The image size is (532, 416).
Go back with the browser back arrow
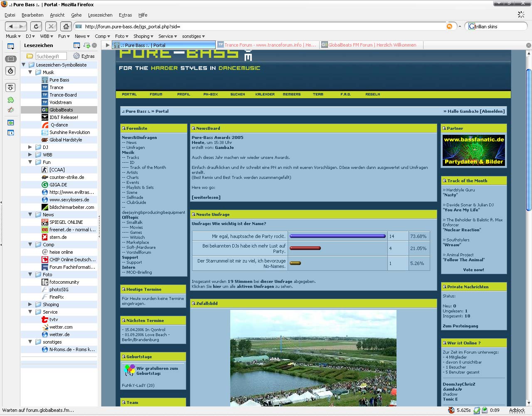pos(11,26)
